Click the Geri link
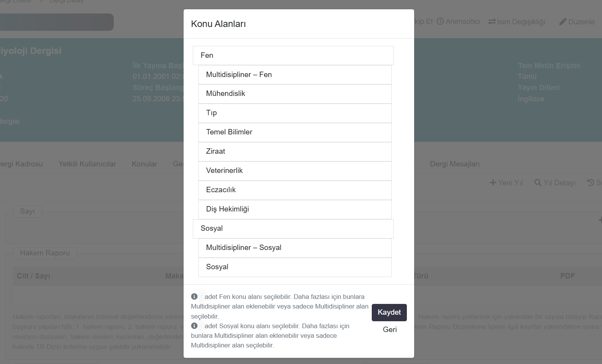This screenshot has width=602, height=364. [x=390, y=330]
